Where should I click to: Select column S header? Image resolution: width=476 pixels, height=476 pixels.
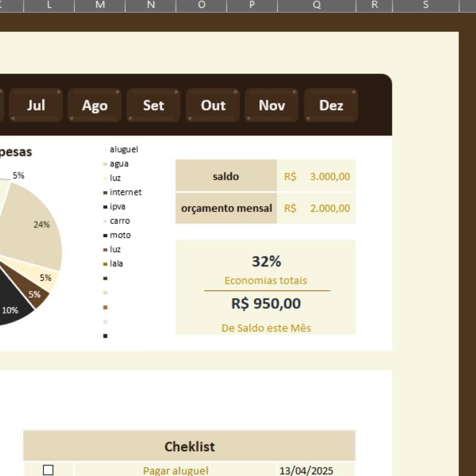click(426, 5)
